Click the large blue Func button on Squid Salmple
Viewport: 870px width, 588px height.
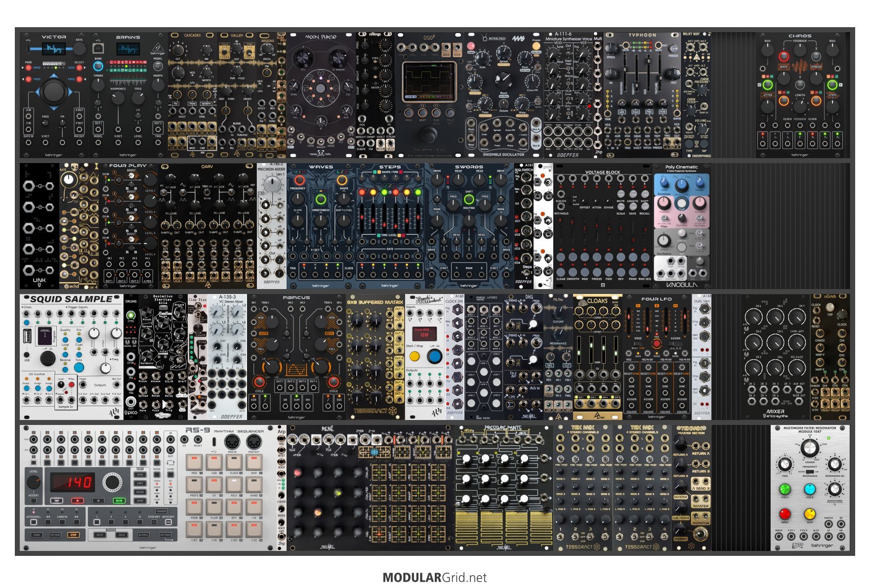click(79, 367)
